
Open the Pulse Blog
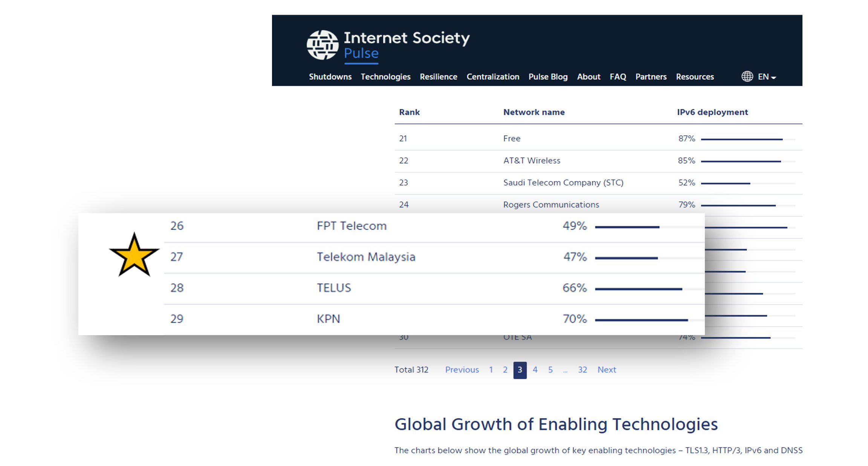[x=548, y=77]
